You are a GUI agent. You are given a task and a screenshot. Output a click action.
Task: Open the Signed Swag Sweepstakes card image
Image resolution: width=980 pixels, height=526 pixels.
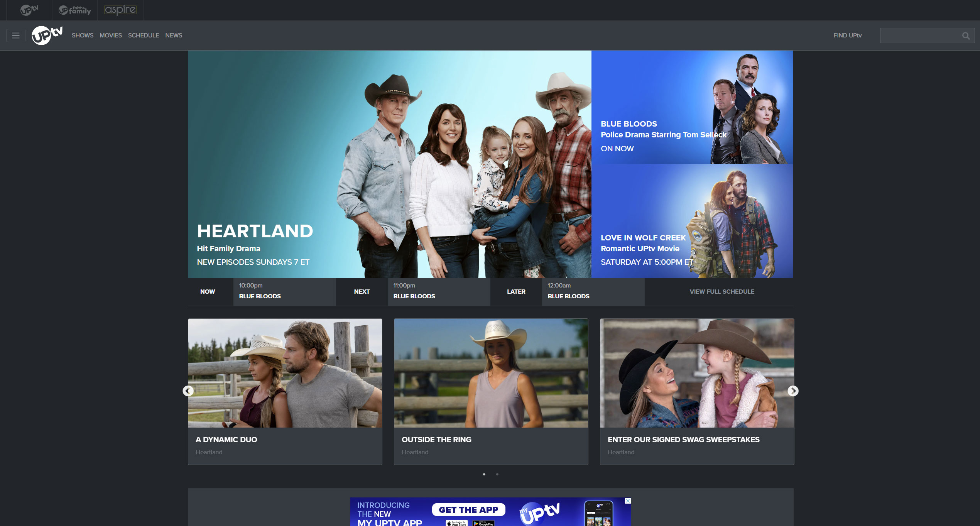697,373
